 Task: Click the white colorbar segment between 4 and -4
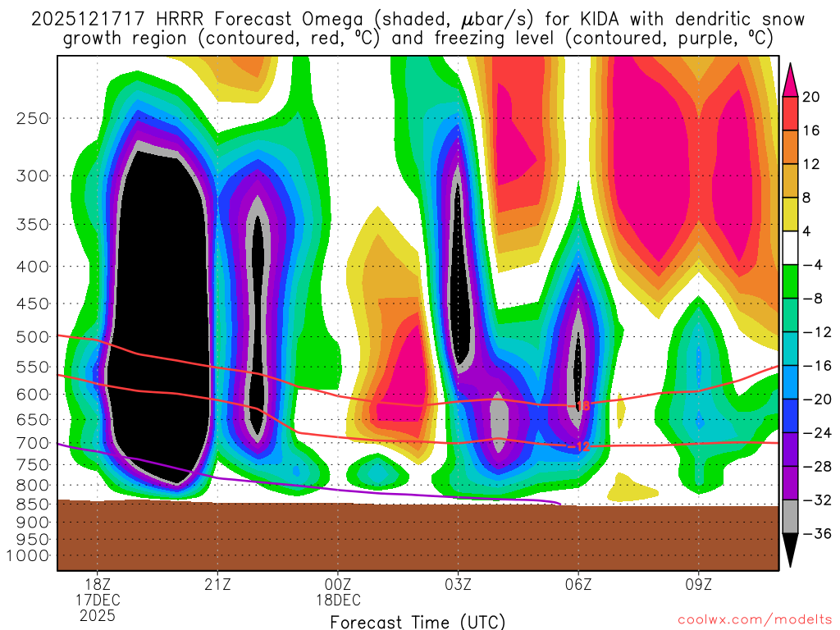tap(790, 248)
